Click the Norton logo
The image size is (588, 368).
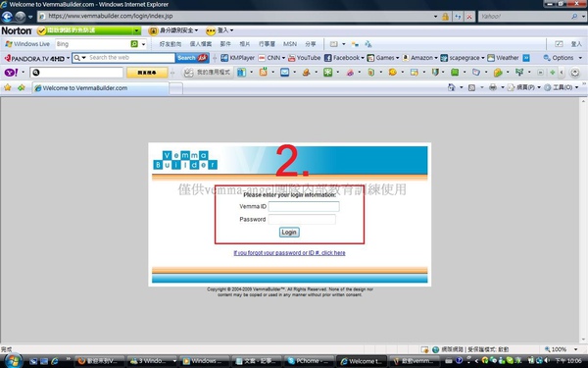[17, 30]
